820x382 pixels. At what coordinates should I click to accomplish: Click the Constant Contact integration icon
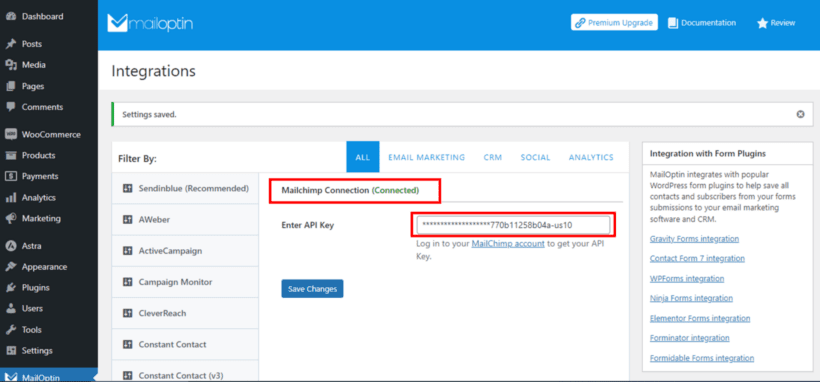[x=127, y=345]
